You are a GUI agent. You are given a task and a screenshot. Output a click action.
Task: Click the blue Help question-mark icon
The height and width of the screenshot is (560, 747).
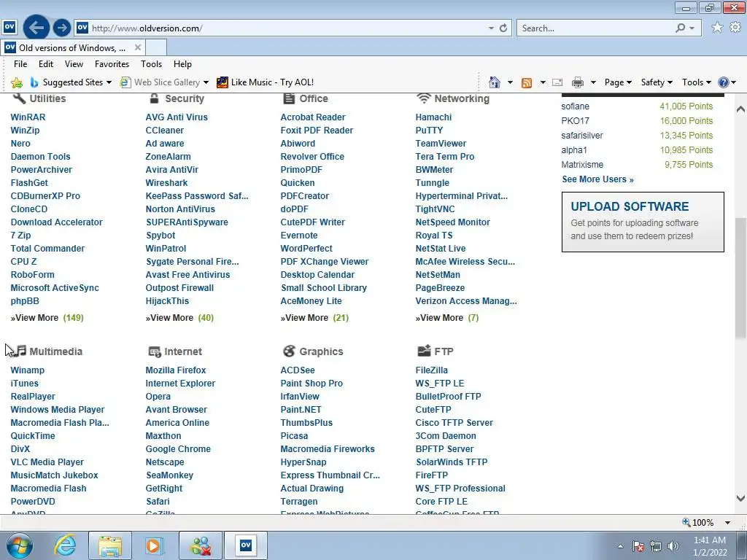pyautogui.click(x=723, y=82)
